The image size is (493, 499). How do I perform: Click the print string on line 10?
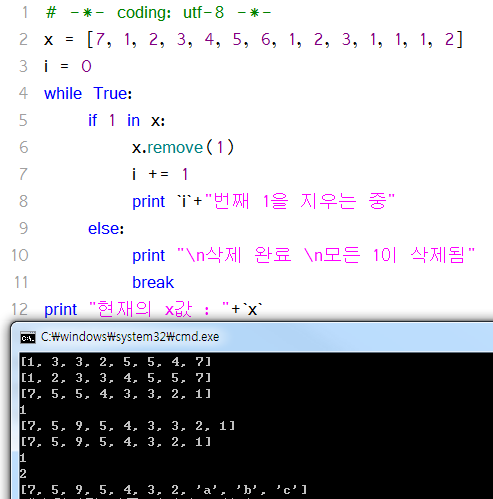(x=326, y=255)
